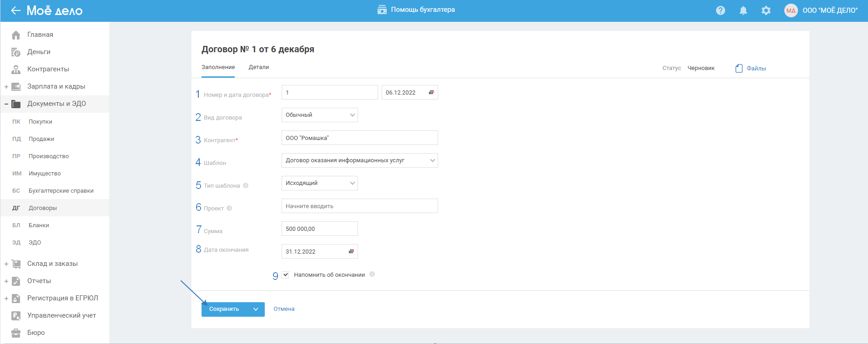Open the help question mark icon

721,10
